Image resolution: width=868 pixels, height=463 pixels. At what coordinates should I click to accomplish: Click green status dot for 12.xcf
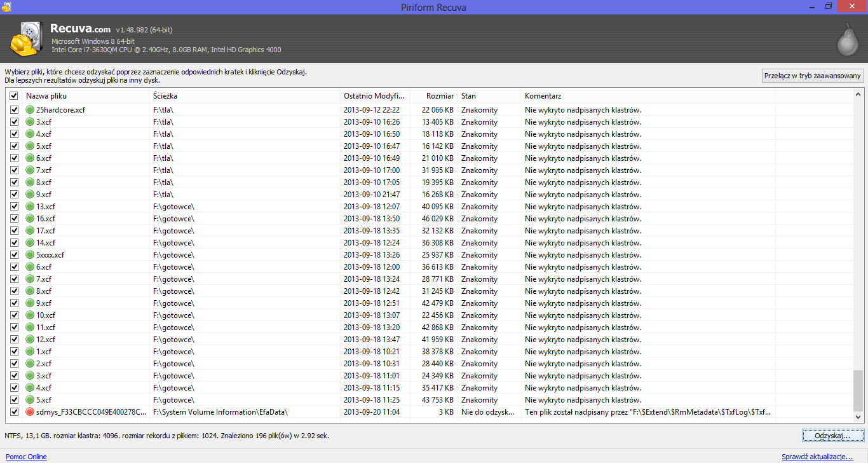(30, 340)
